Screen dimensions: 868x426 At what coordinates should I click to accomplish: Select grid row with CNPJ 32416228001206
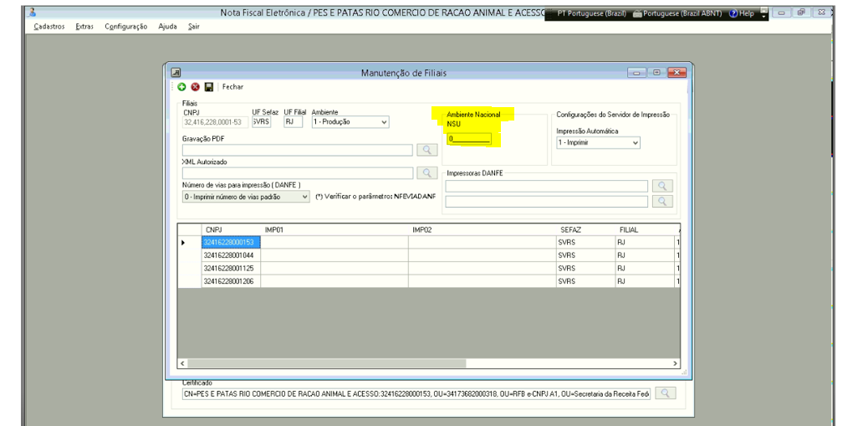point(428,281)
